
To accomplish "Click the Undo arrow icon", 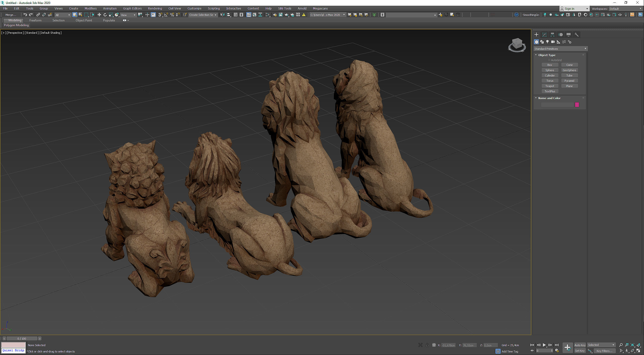I will click(25, 15).
